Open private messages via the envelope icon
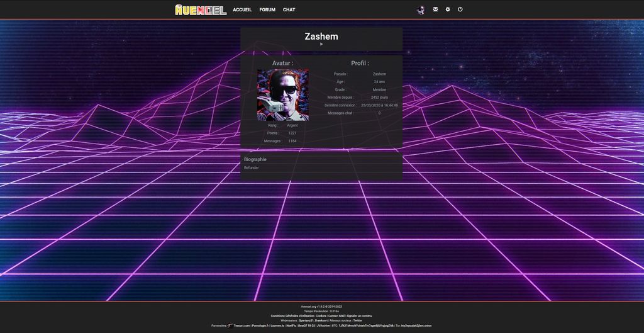Screen dimensions: 644x333 pos(435,9)
